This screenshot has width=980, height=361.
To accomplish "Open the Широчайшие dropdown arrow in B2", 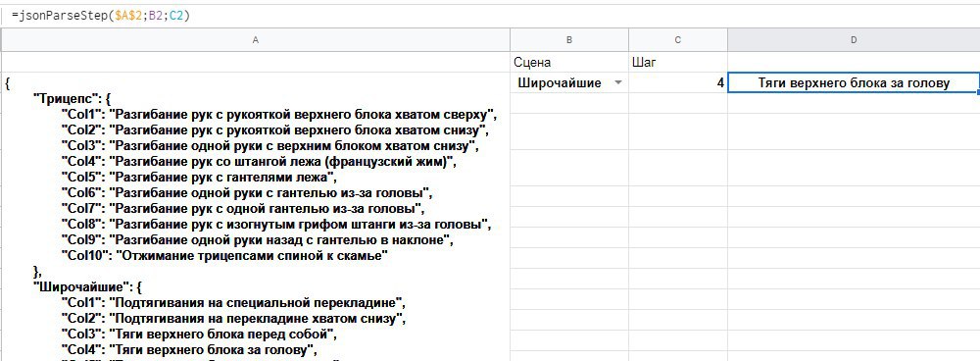I will pyautogui.click(x=618, y=83).
